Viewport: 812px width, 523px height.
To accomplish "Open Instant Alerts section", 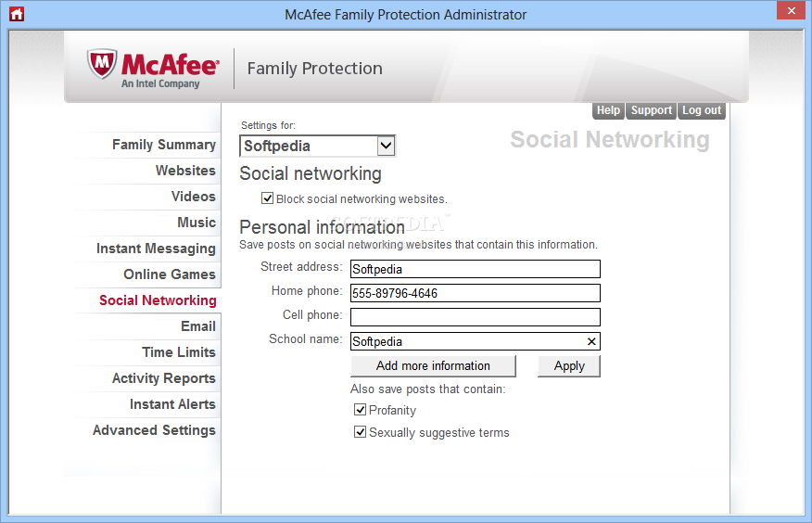I will 172,404.
